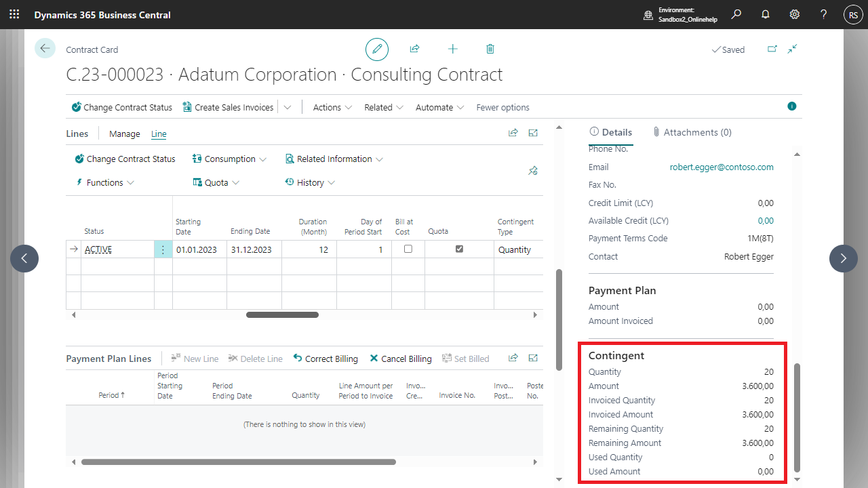The height and width of the screenshot is (488, 868).
Task: Switch to the Attachments (0) tab
Action: pos(692,132)
